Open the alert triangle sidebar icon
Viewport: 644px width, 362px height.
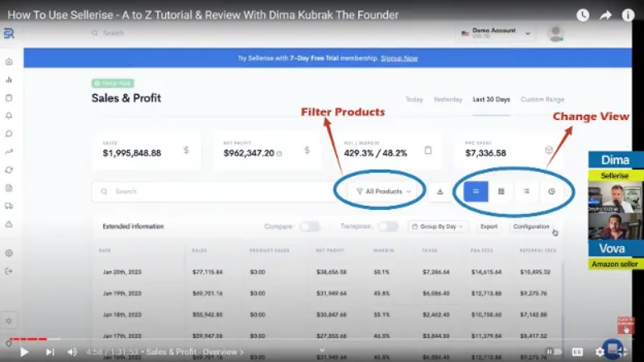pos(8,224)
